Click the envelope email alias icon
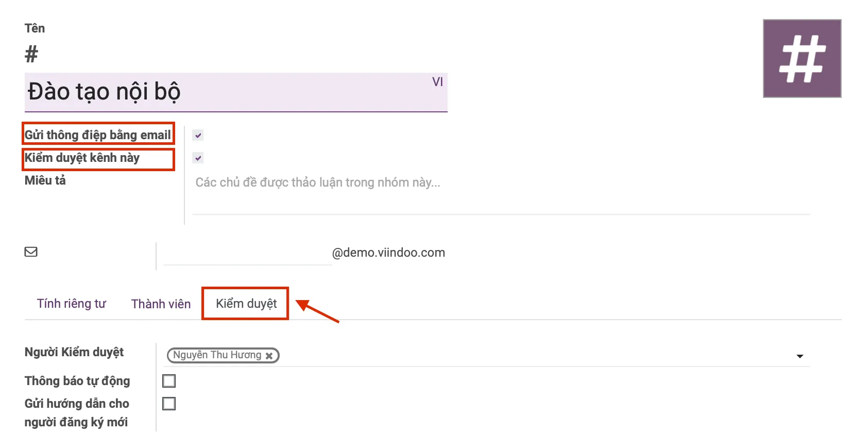This screenshot has width=868, height=432. [x=31, y=252]
